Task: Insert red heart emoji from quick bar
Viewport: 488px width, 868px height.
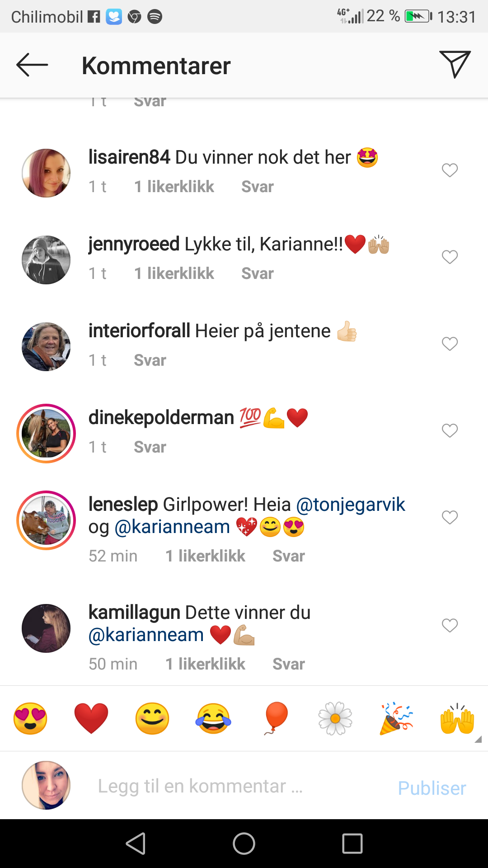Action: tap(91, 718)
